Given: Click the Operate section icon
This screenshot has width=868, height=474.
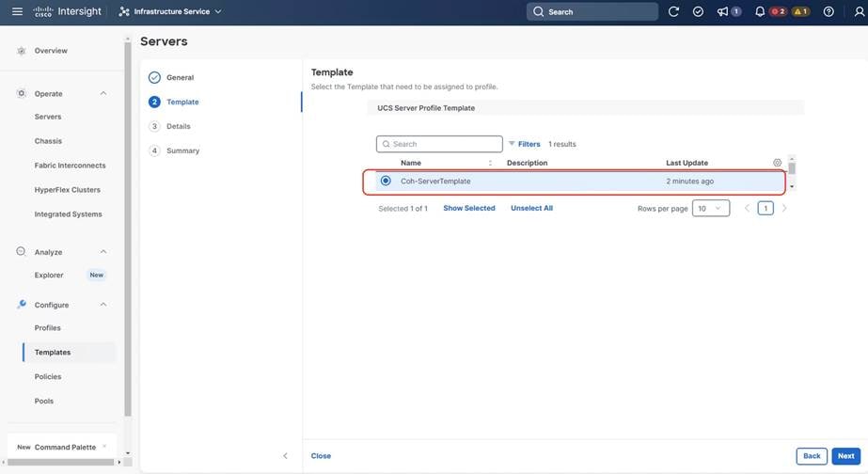Looking at the screenshot, I should [x=21, y=94].
